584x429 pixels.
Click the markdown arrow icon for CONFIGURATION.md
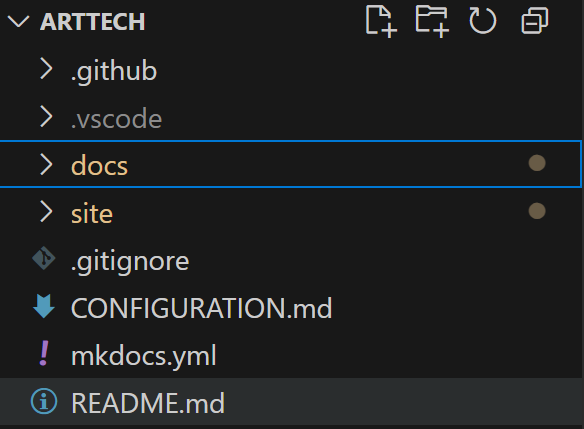tap(44, 306)
